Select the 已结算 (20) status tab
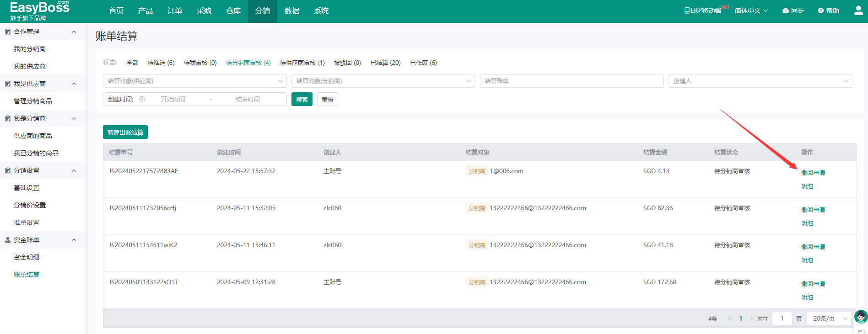The width and height of the screenshot is (868, 334). 385,63
